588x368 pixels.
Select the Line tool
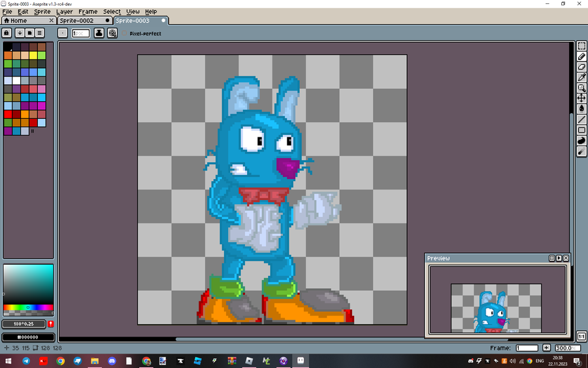pyautogui.click(x=581, y=120)
